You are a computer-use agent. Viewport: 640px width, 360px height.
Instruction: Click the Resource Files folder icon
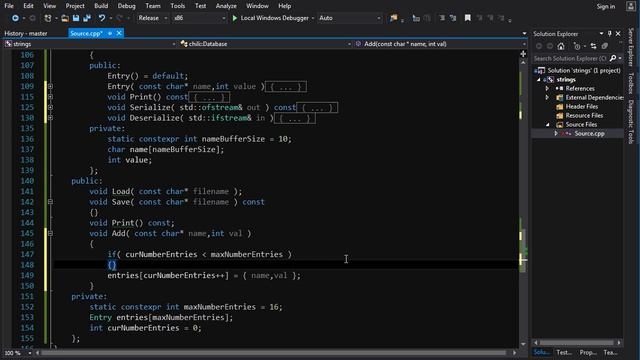tap(560, 116)
